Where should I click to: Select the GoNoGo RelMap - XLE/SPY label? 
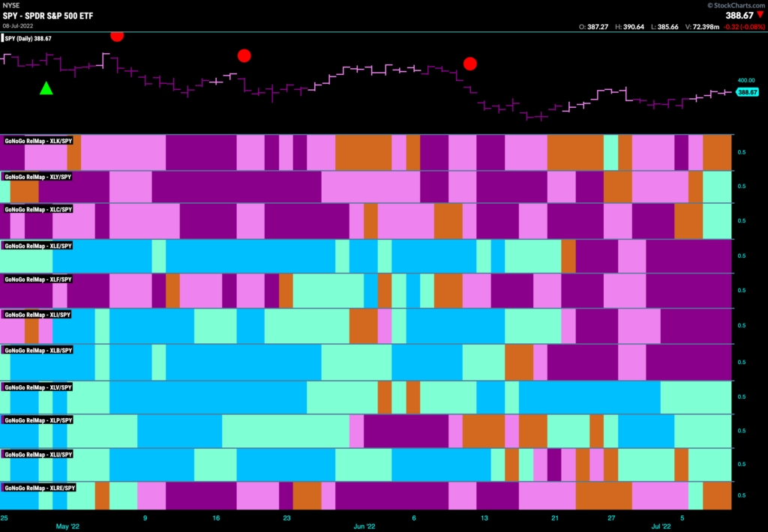(x=38, y=246)
